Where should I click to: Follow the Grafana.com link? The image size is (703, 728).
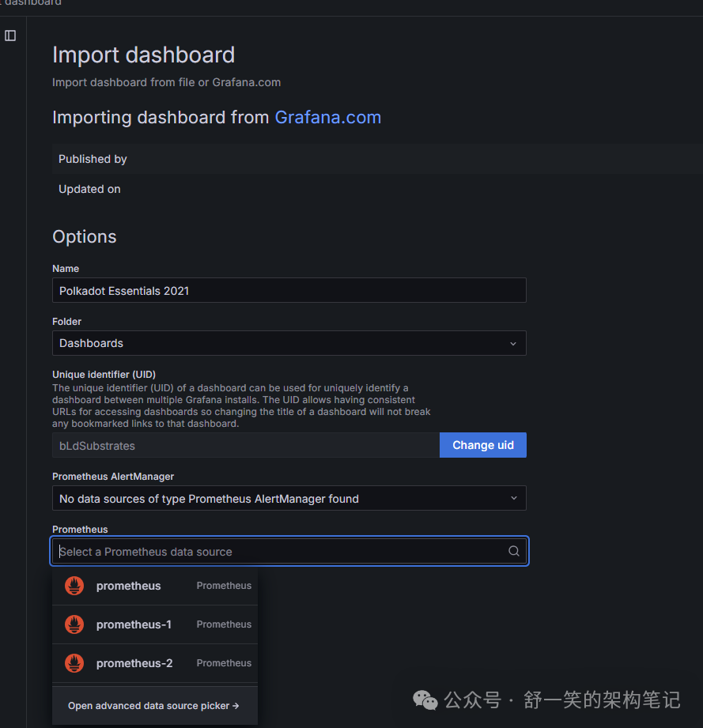click(x=327, y=118)
